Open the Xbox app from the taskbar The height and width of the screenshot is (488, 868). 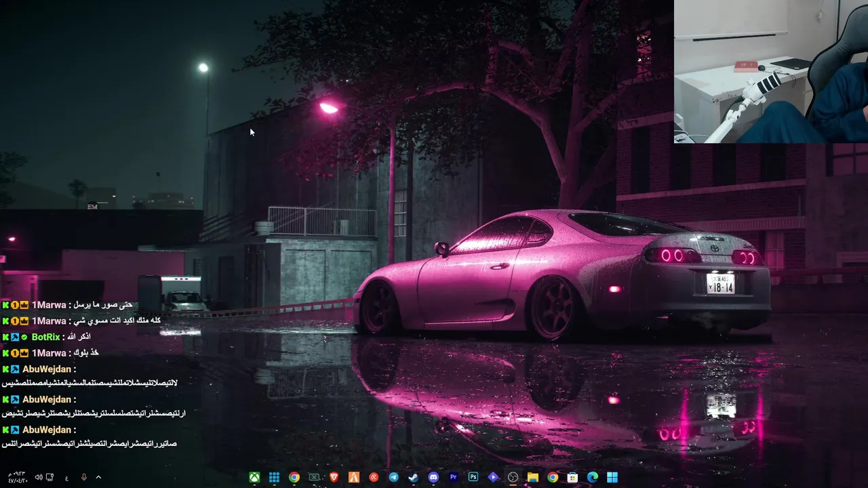pos(254,477)
